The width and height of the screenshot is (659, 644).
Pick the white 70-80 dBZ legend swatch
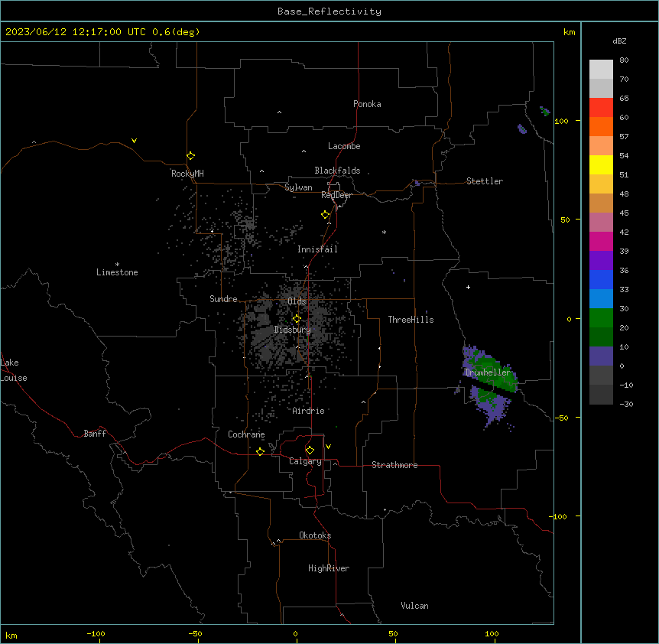click(601, 70)
